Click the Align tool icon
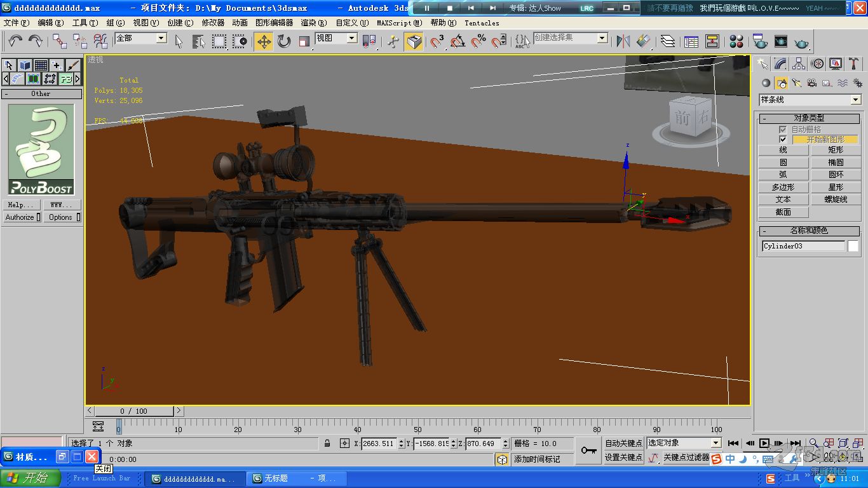Image resolution: width=868 pixels, height=488 pixels. (x=644, y=41)
